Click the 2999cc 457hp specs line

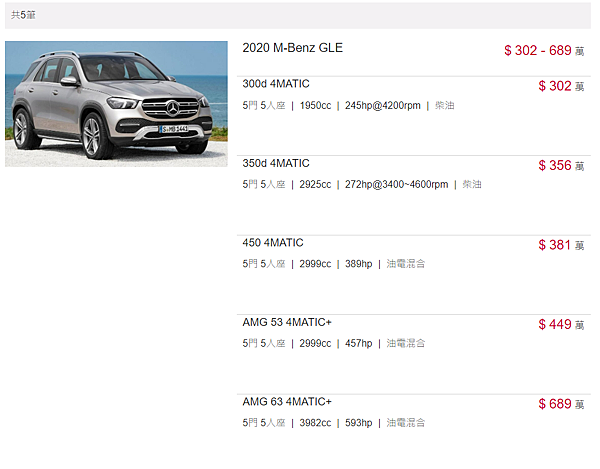click(334, 344)
